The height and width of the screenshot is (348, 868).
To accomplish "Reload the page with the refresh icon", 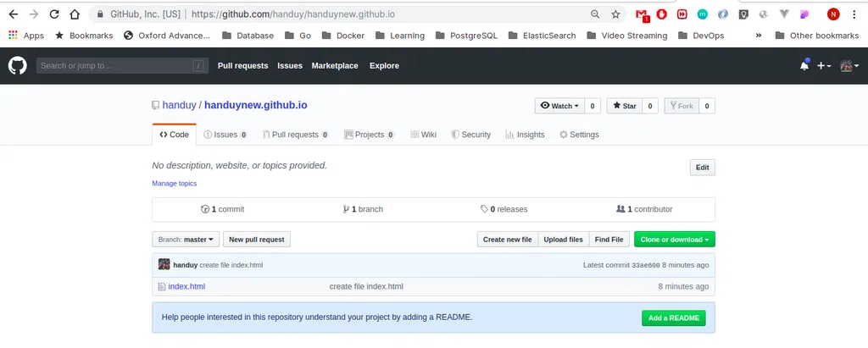I will tap(54, 14).
